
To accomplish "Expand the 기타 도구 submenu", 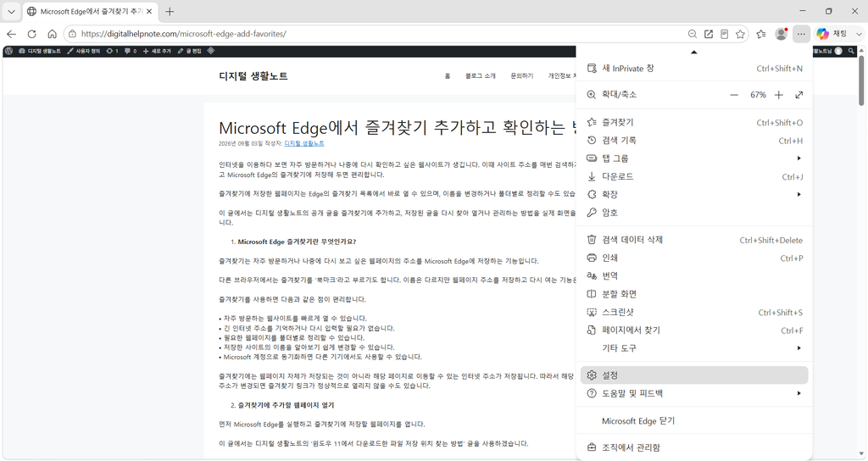I will [x=694, y=348].
